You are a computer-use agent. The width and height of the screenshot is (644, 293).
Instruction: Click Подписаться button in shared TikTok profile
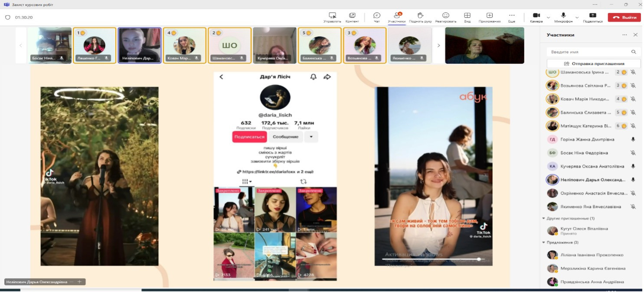coord(249,137)
